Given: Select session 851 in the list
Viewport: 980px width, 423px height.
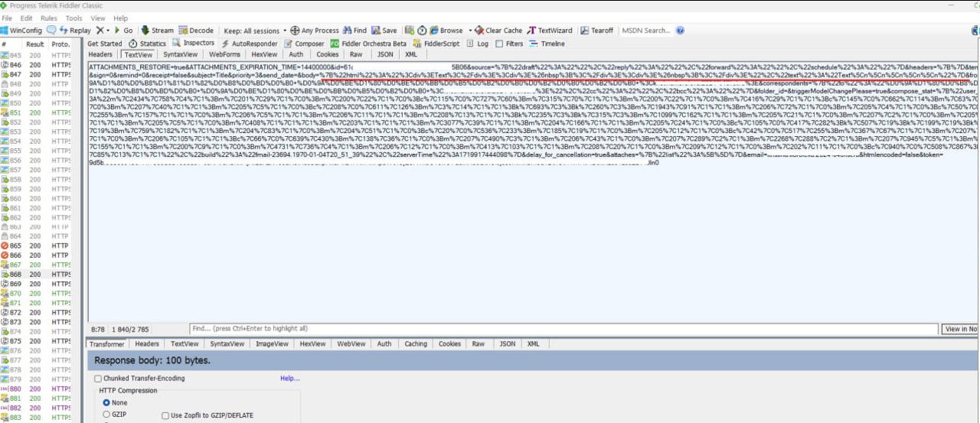Looking at the screenshot, I should pyautogui.click(x=36, y=112).
